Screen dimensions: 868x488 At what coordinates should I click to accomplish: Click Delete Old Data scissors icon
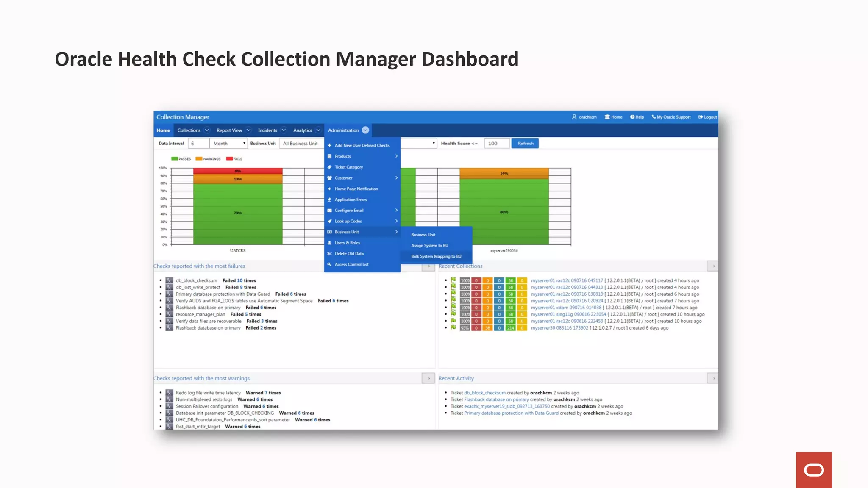[329, 253]
